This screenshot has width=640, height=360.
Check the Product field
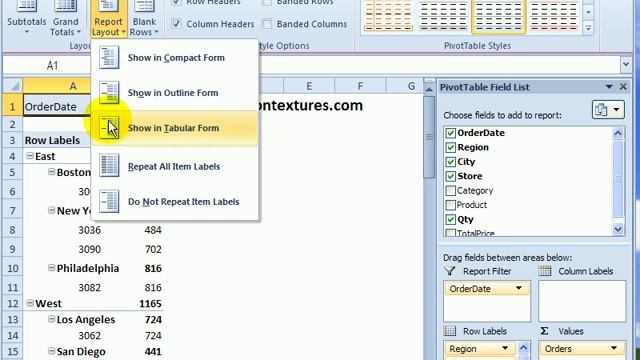451,205
